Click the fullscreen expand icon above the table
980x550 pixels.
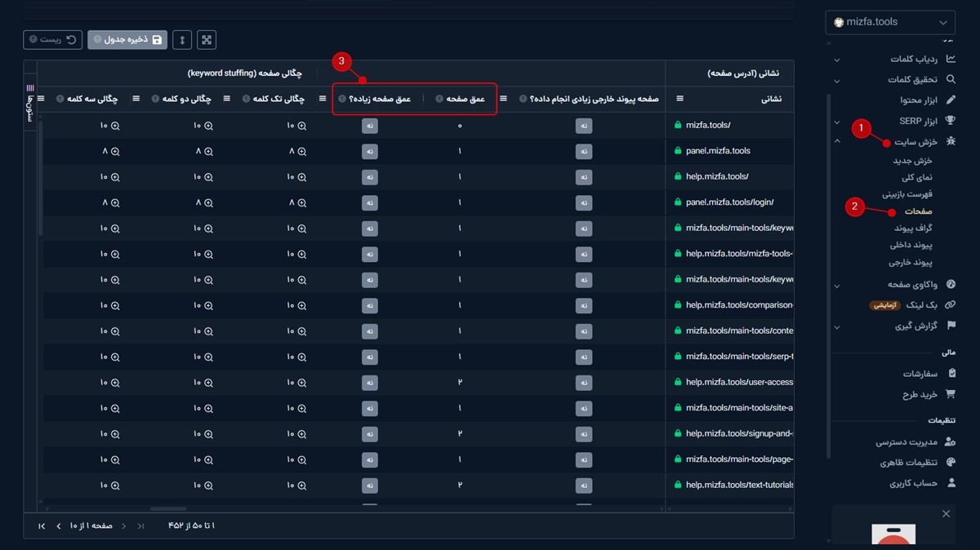tap(207, 39)
